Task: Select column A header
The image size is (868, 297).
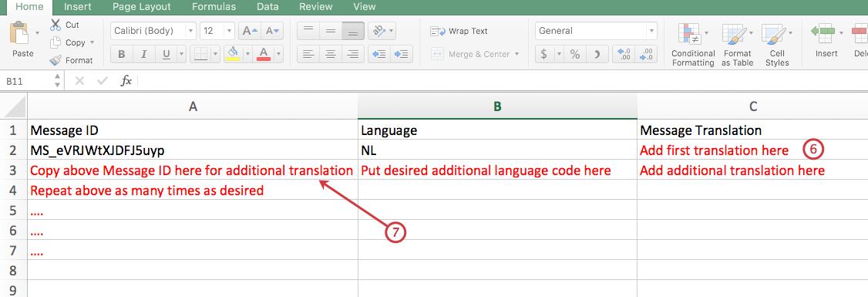Action: tap(193, 106)
